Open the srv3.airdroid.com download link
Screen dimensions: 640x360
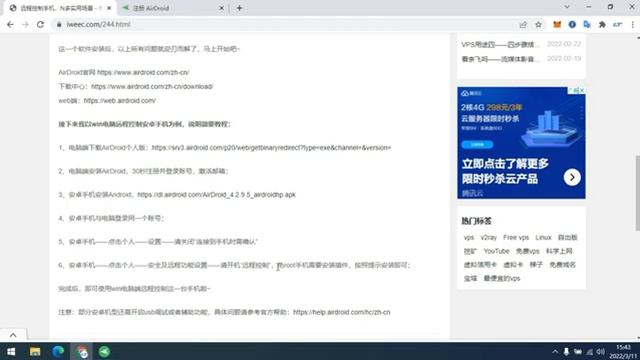[x=271, y=147]
